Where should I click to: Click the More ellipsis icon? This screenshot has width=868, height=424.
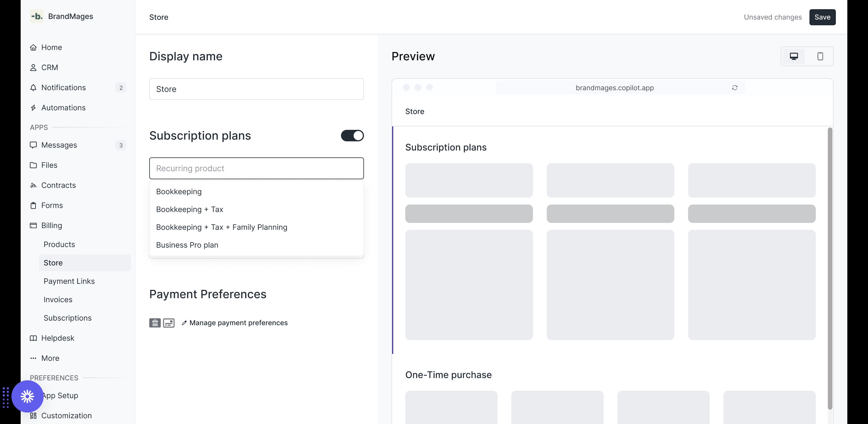click(33, 358)
